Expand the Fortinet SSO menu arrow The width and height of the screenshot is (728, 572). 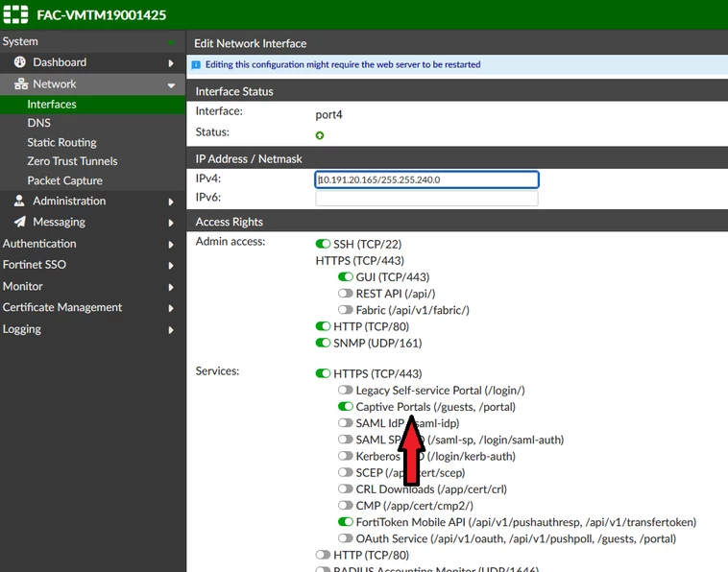pyautogui.click(x=171, y=265)
